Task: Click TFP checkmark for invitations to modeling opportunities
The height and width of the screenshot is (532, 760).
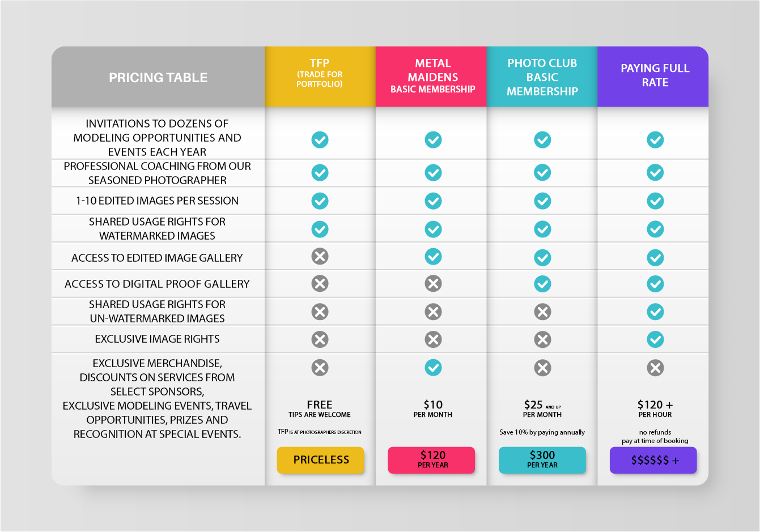Action: coord(320,139)
